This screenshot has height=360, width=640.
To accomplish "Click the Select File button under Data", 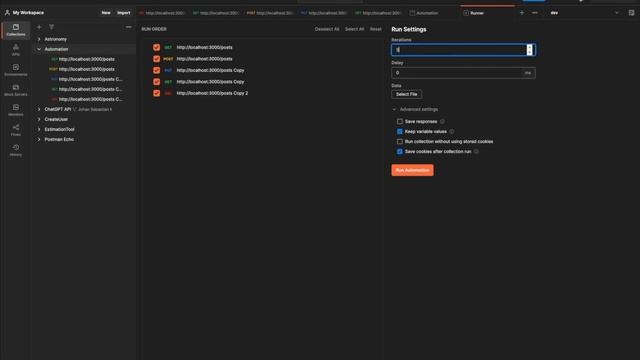I will pyautogui.click(x=407, y=94).
